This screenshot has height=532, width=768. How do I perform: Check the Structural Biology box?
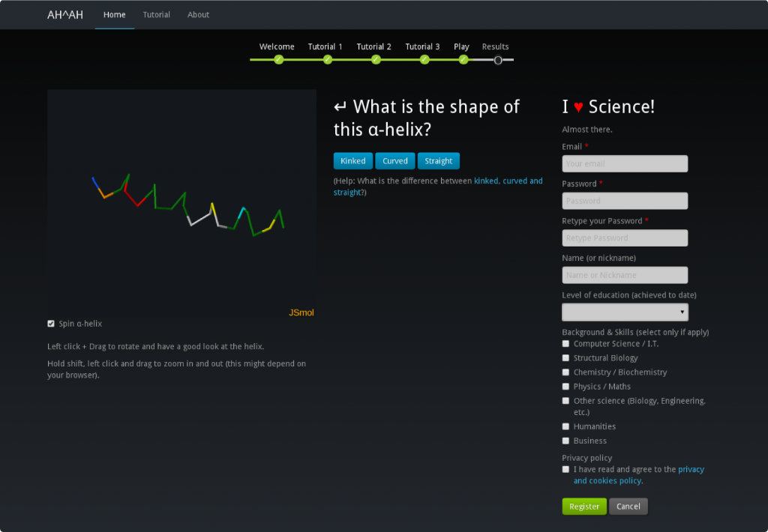565,357
